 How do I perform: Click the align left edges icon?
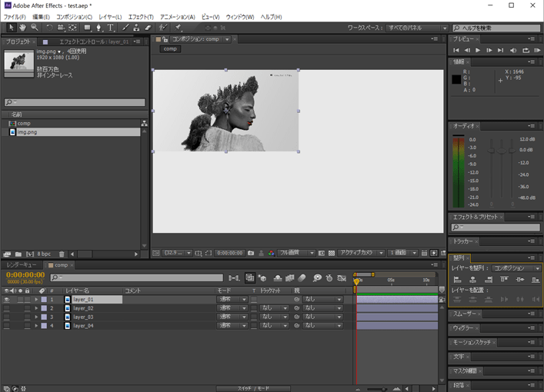(x=457, y=279)
